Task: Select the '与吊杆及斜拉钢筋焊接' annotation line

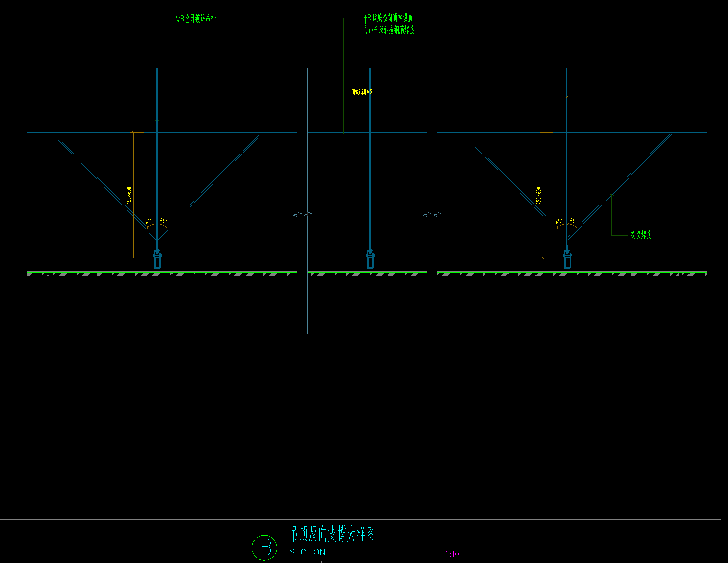Action: click(x=388, y=30)
